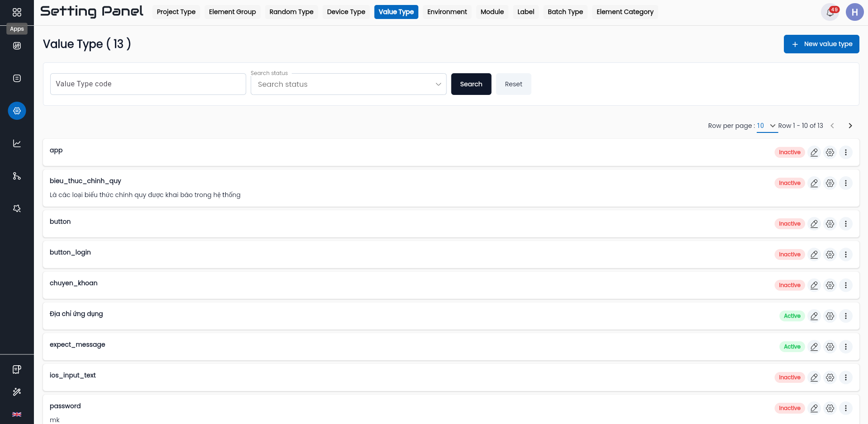Toggle Inactive status badge for ios_input_text
The width and height of the screenshot is (868, 424).
pyautogui.click(x=790, y=377)
